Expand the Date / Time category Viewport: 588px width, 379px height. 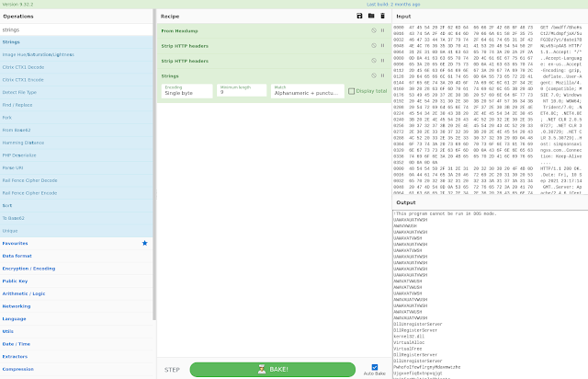76,344
